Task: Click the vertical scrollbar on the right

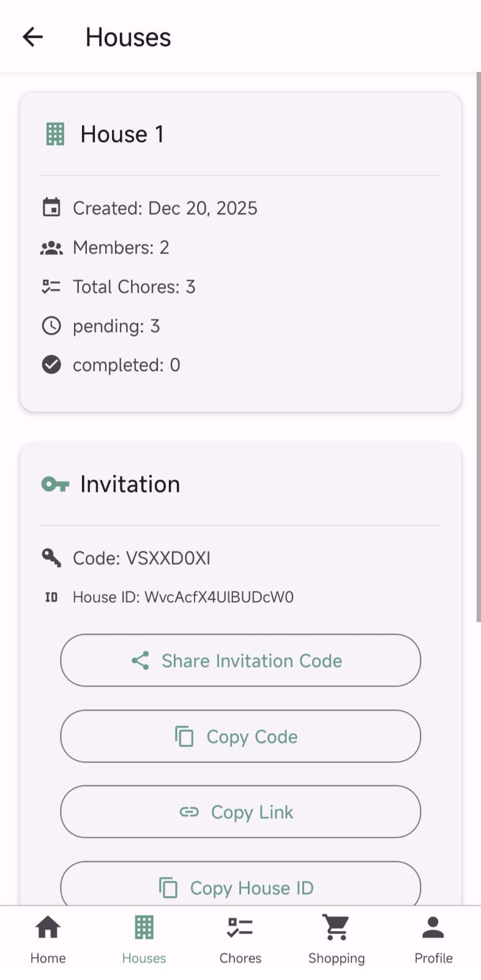Action: tap(478, 347)
